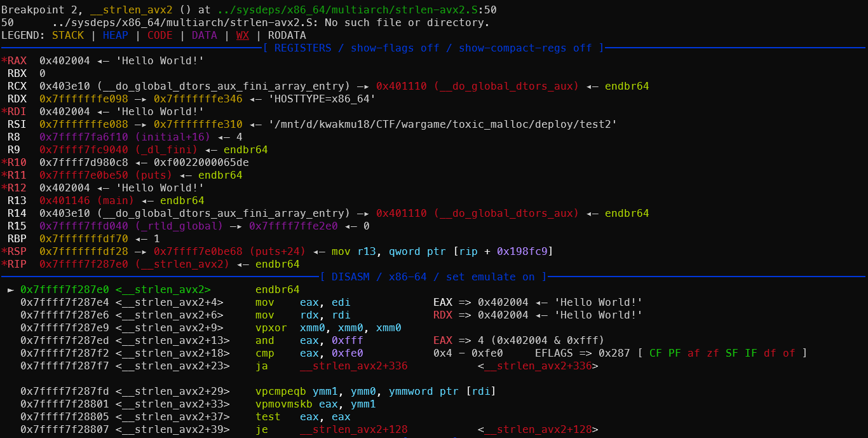
Task: Click the je jump target __strlen_avx2+128
Action: pyautogui.click(x=353, y=429)
